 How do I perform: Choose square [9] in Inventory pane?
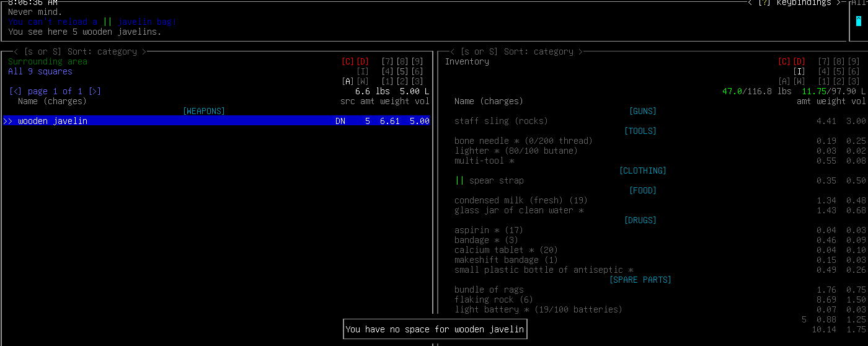854,61
